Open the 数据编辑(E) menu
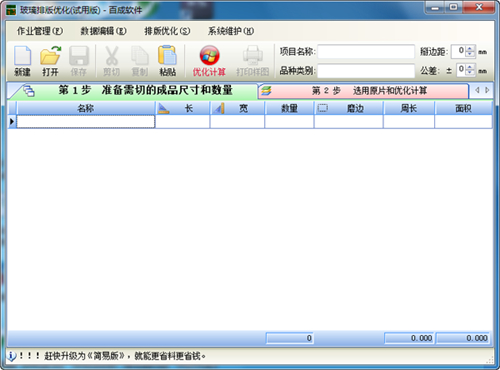The image size is (500, 370). coord(103,31)
